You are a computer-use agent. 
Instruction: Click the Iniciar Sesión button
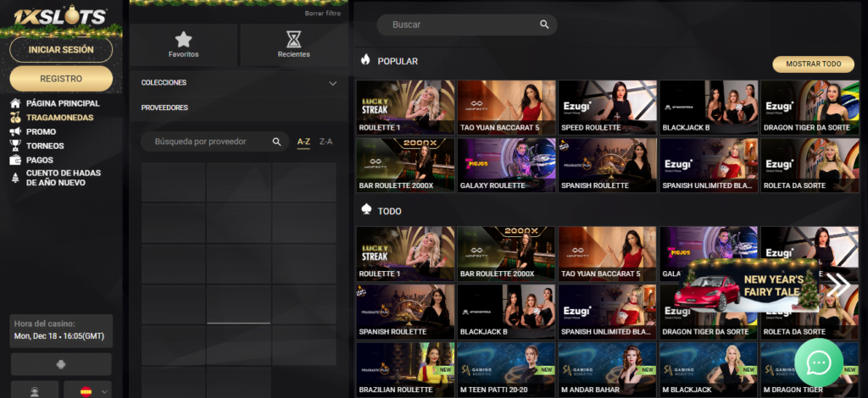coord(61,50)
